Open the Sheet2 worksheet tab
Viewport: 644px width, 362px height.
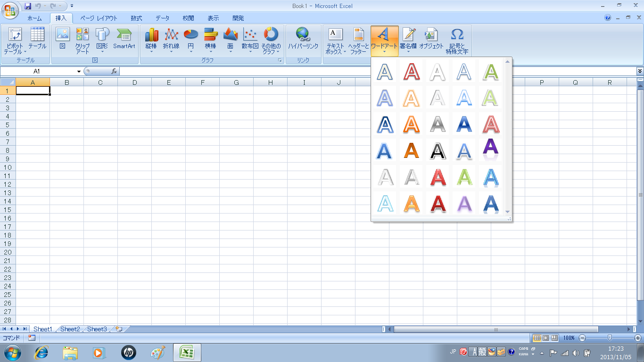[70, 329]
